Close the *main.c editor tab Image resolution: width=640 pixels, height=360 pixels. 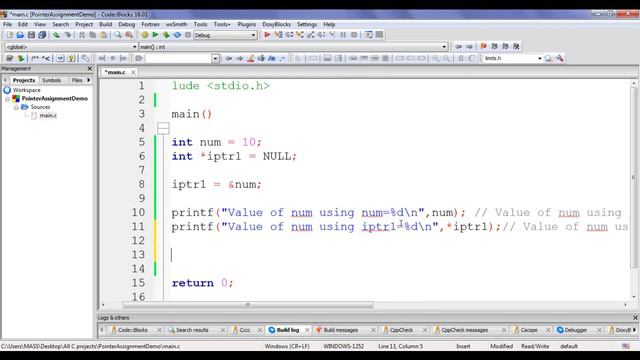[x=133, y=72]
